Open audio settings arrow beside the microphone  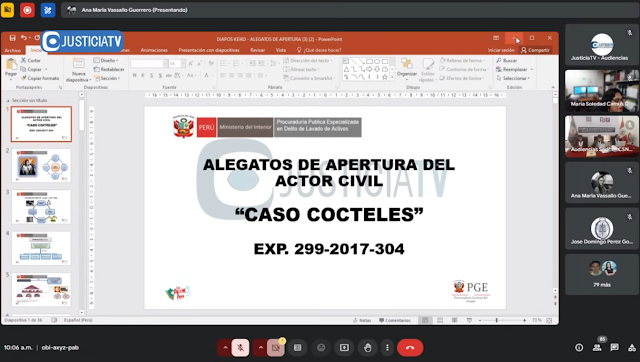click(225, 348)
